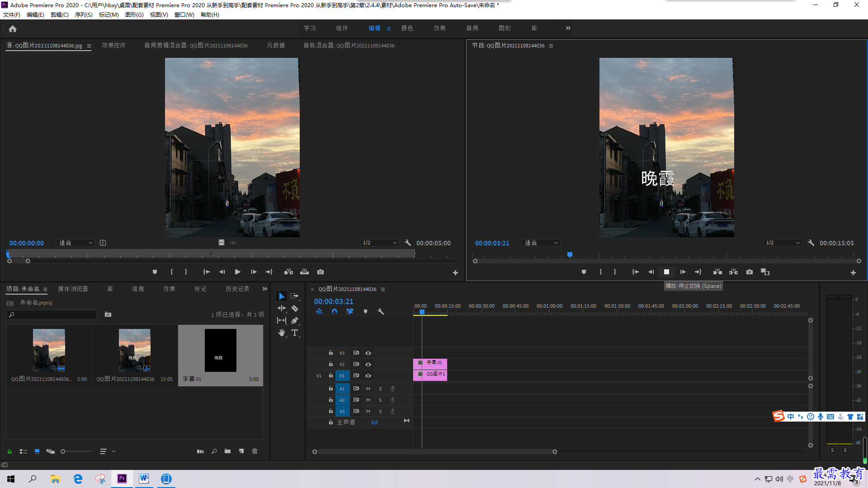Open timeline display settings wrench

click(x=381, y=312)
